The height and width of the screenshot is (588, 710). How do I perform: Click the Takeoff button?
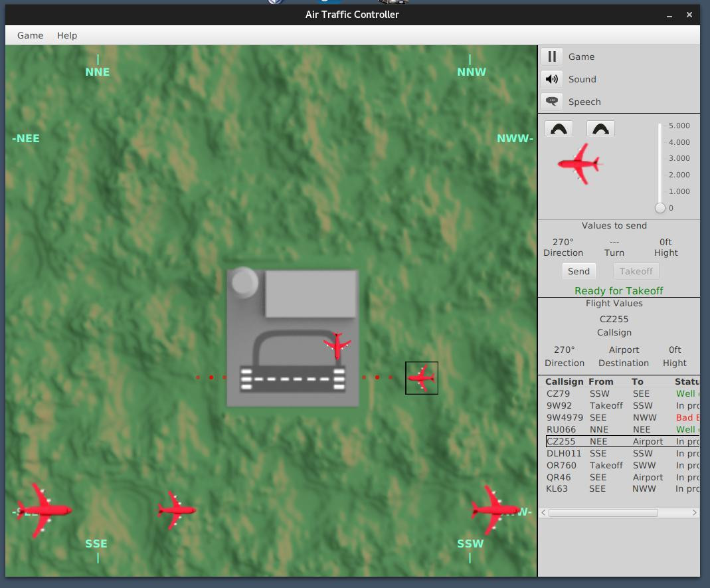636,271
